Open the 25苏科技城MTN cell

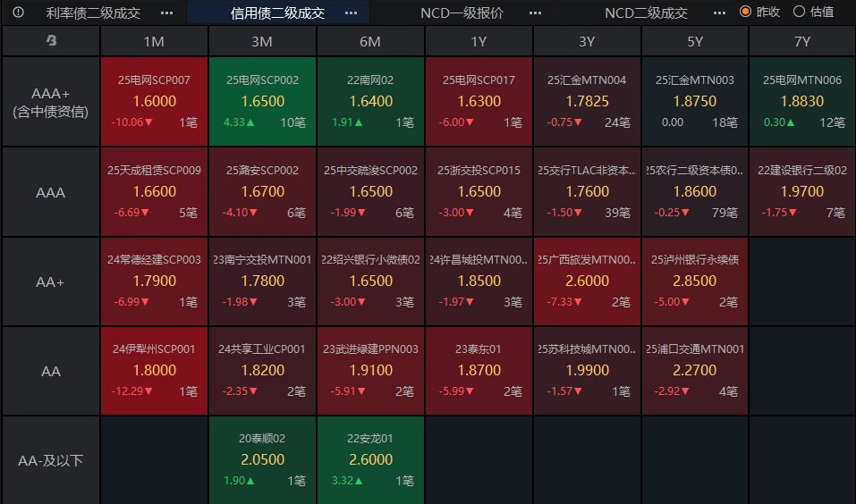point(587,371)
